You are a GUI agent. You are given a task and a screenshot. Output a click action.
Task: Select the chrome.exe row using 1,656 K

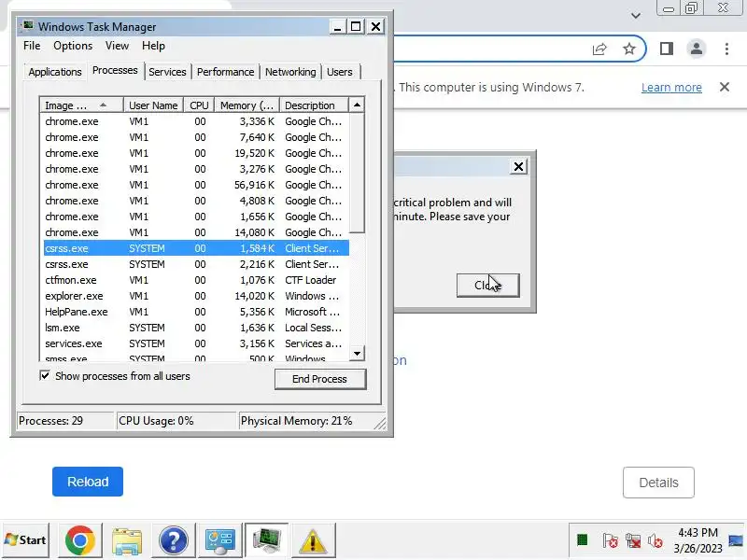pyautogui.click(x=196, y=217)
